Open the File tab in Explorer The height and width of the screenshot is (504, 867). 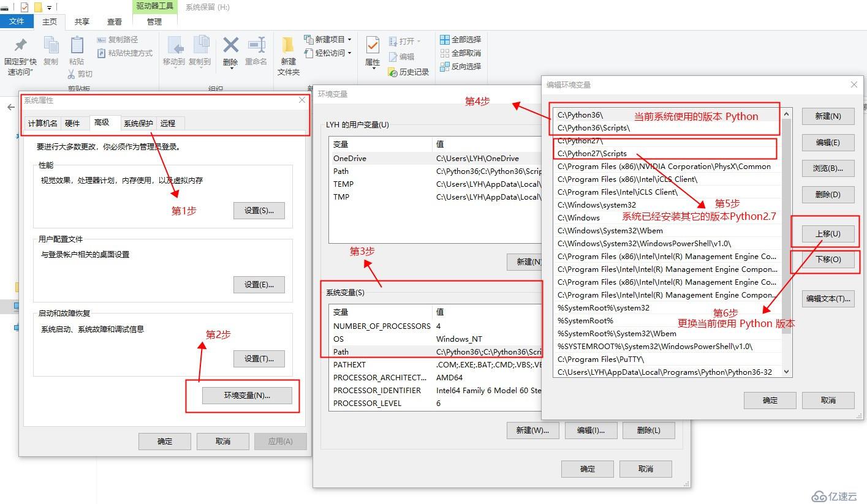(x=17, y=21)
